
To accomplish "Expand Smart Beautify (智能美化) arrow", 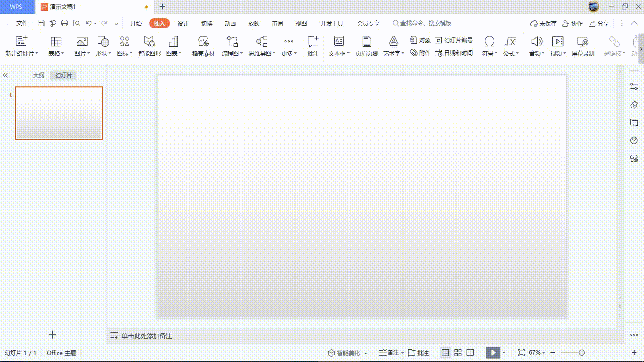I will coord(366,353).
